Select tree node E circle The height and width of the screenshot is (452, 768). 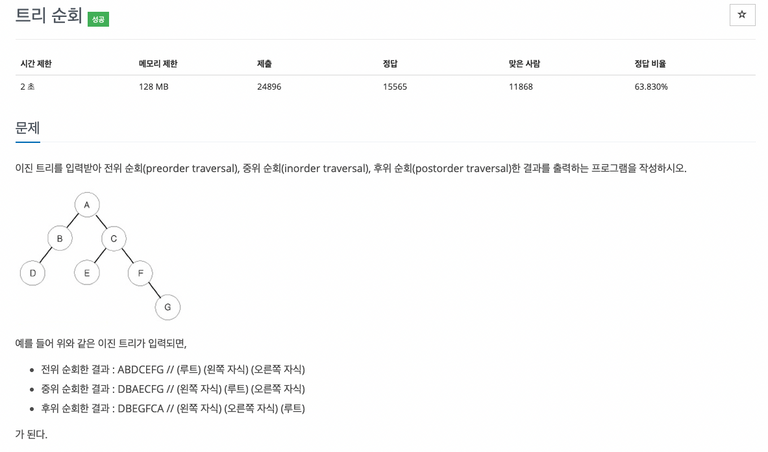(x=87, y=273)
